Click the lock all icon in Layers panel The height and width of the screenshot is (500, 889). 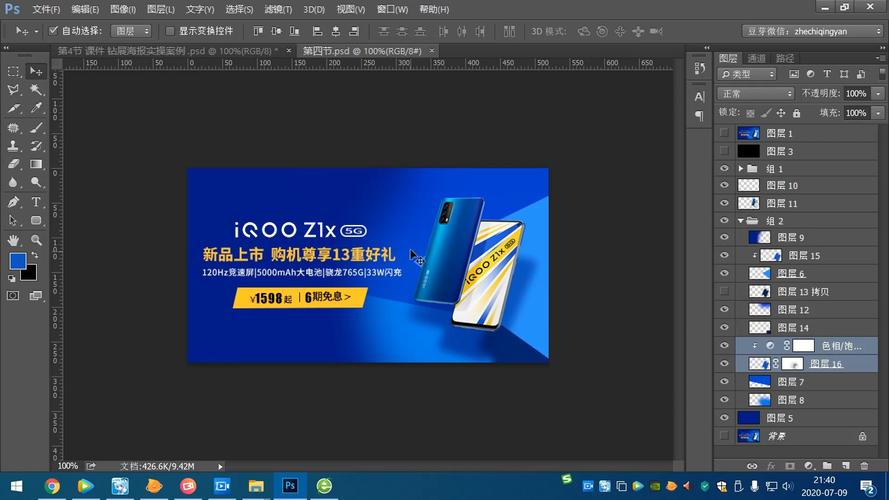pyautogui.click(x=797, y=113)
